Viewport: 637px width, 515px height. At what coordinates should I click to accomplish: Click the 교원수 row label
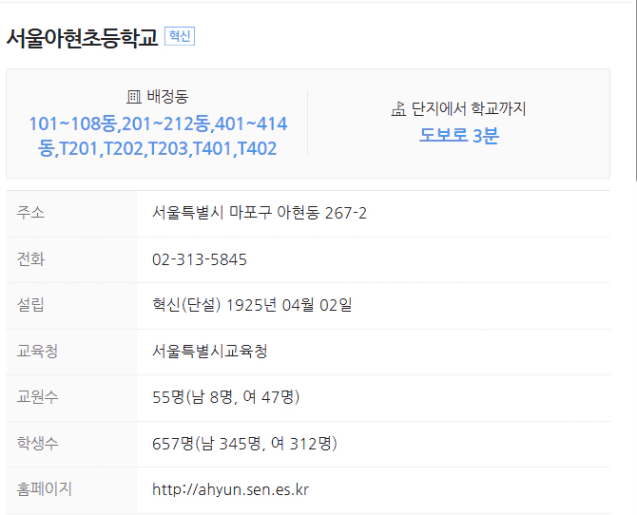pos(37,397)
